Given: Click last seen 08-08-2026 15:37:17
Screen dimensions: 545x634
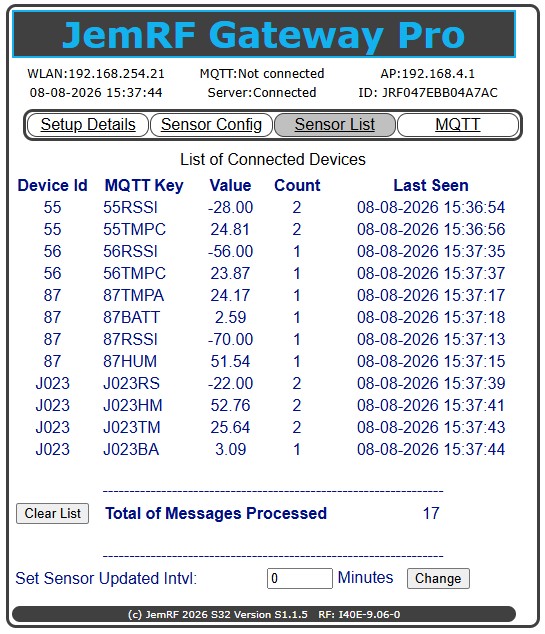Looking at the screenshot, I should tap(431, 295).
